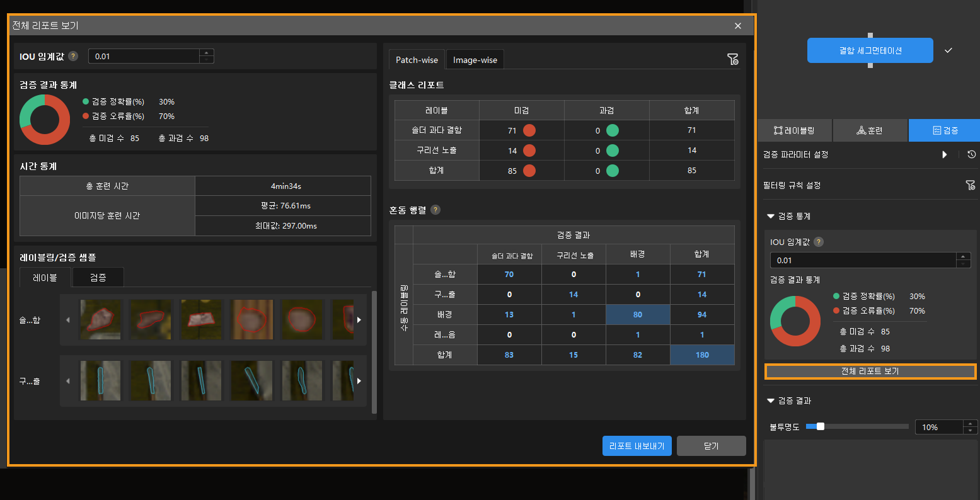The image size is (980, 500).
Task: Switch to the Image-wise tab
Action: coord(475,60)
